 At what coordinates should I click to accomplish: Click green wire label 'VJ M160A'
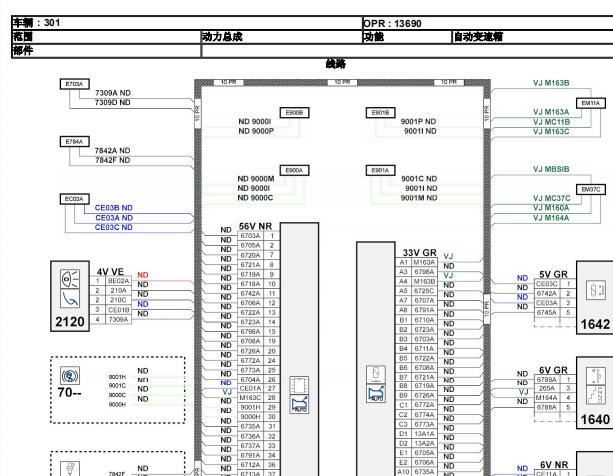pyautogui.click(x=551, y=208)
